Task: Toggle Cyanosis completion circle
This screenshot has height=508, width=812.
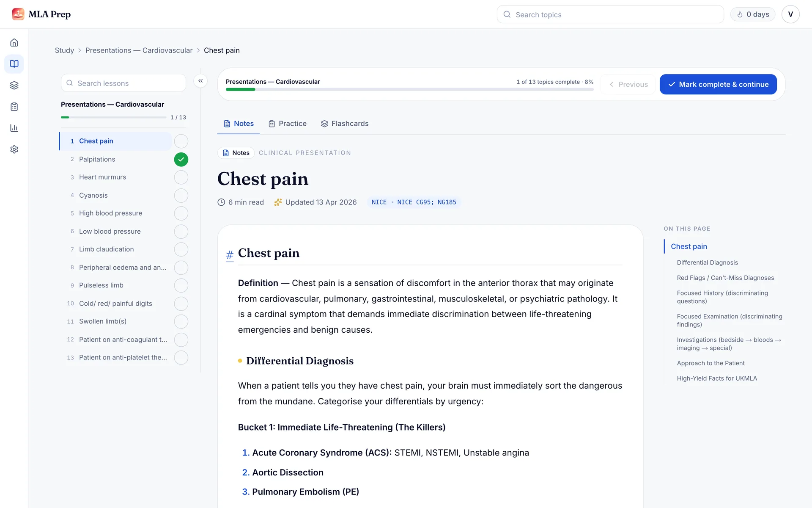Action: [181, 196]
